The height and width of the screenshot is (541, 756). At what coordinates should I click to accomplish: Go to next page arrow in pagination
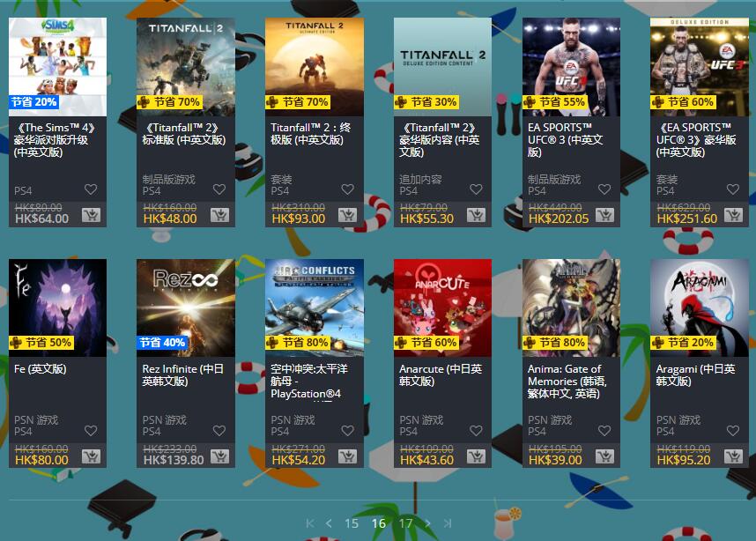427,523
